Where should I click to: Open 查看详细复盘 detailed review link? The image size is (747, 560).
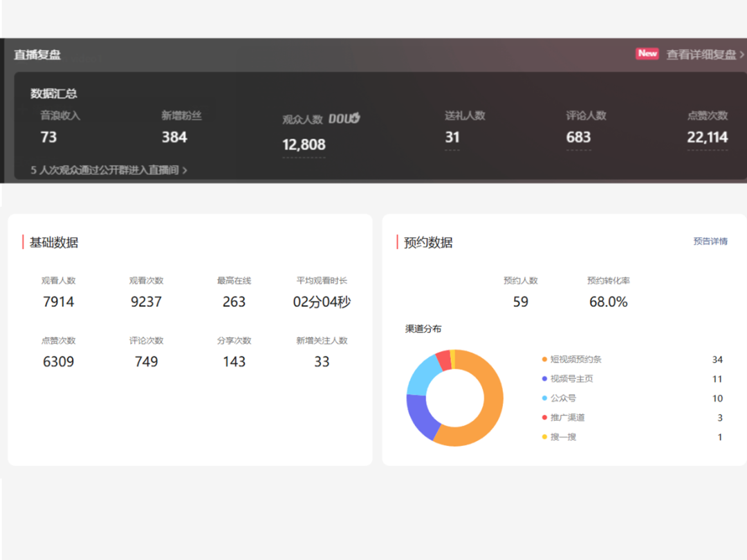(701, 55)
